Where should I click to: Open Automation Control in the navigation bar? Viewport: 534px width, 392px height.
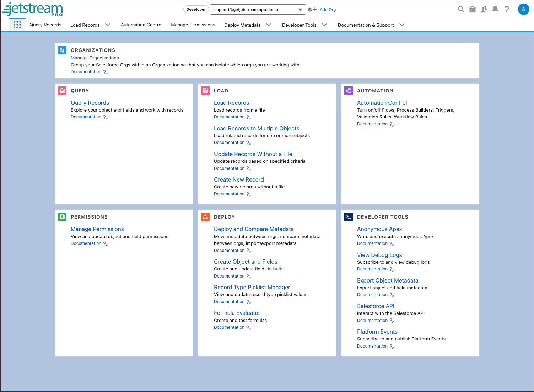point(141,25)
